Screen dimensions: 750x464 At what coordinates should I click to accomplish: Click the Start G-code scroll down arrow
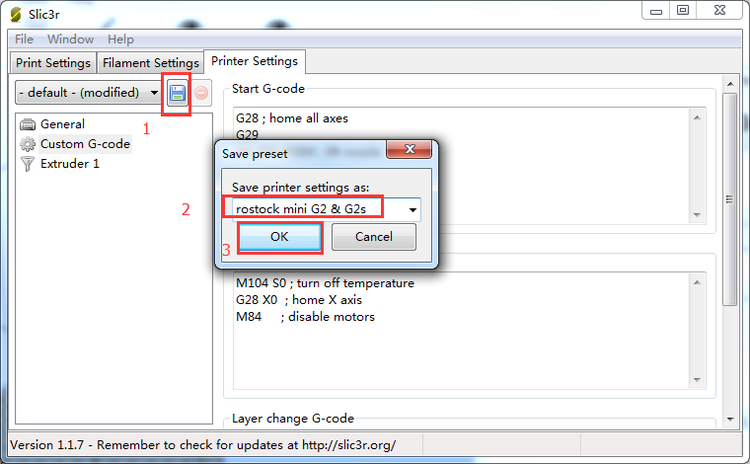(x=697, y=215)
